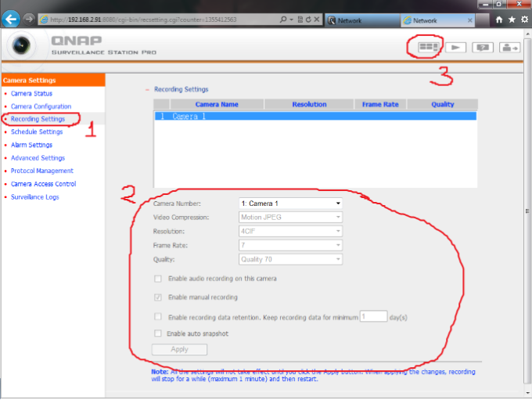532x400 pixels.
Task: Click the browser forward arrow button
Action: tap(29, 20)
